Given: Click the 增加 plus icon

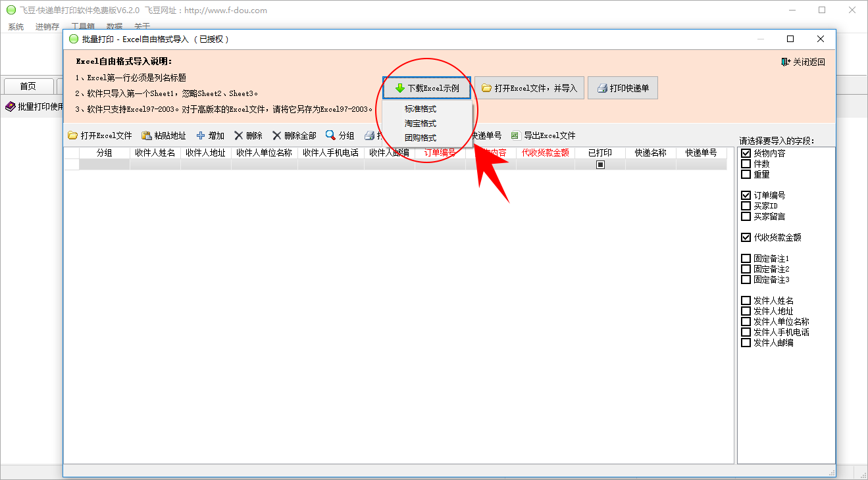Looking at the screenshot, I should pyautogui.click(x=201, y=135).
